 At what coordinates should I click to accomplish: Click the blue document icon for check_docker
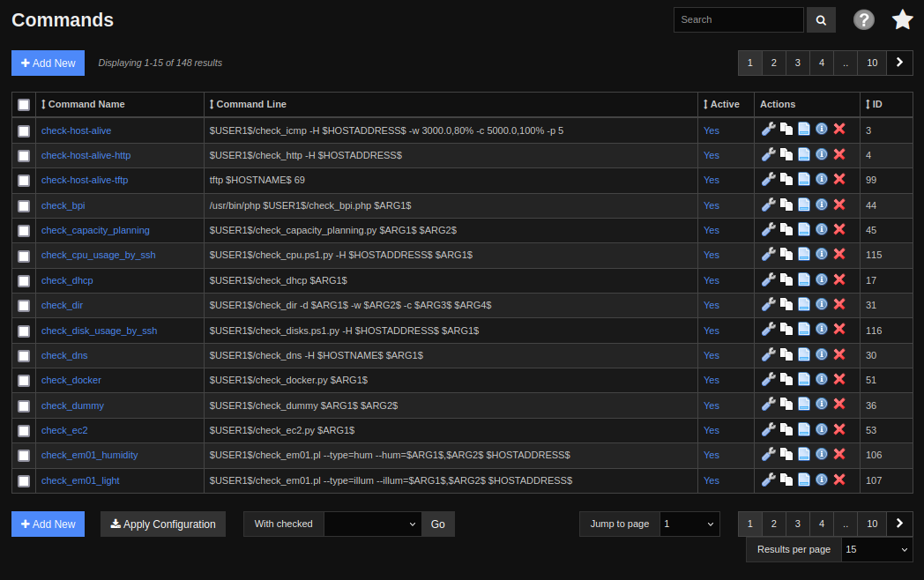point(804,380)
